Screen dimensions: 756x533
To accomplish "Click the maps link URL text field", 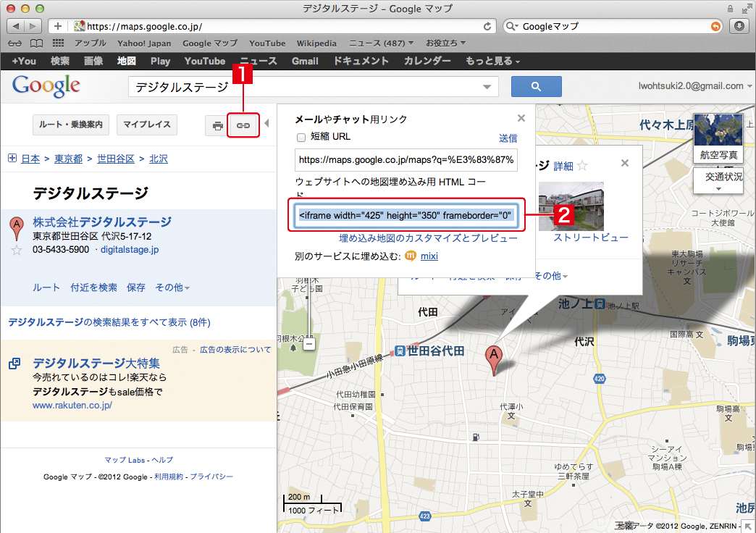I will (x=406, y=159).
